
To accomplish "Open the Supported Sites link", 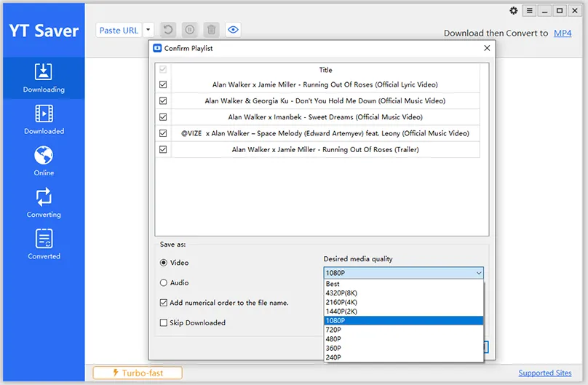I will (545, 373).
